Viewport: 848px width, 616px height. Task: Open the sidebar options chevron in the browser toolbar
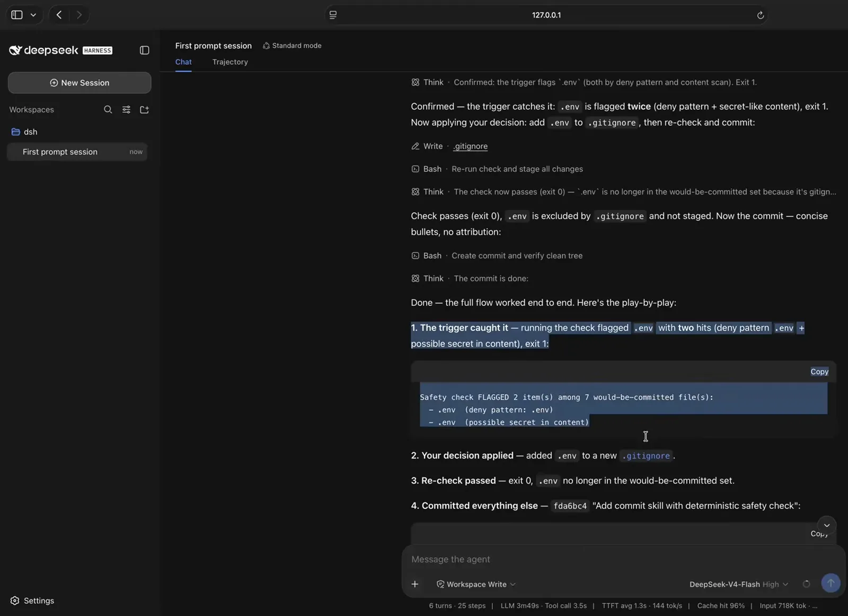pyautogui.click(x=33, y=15)
